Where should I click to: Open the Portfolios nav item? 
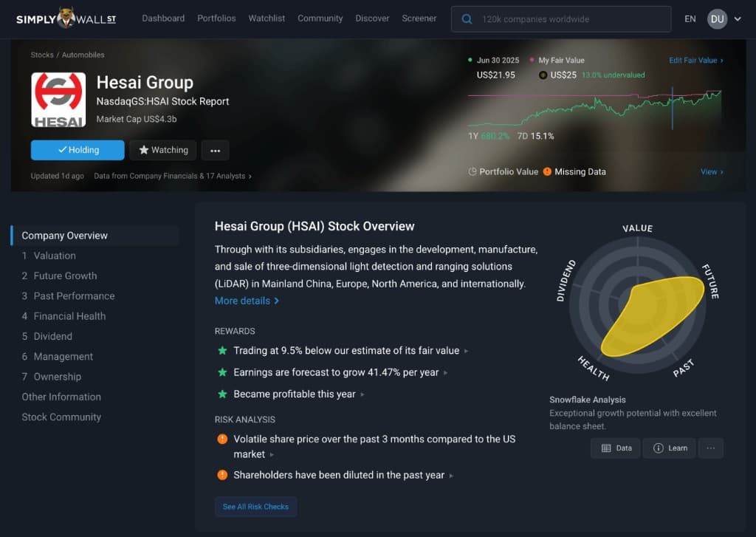(216, 18)
